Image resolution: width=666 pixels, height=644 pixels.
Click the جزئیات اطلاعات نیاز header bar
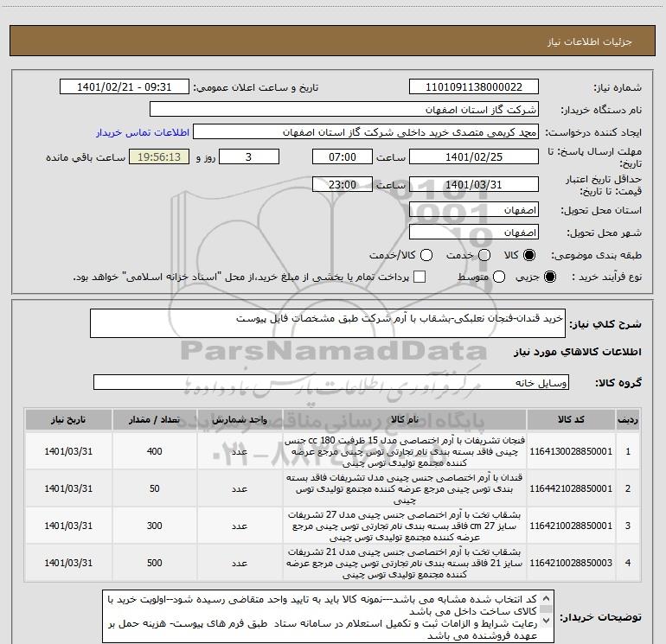333,41
